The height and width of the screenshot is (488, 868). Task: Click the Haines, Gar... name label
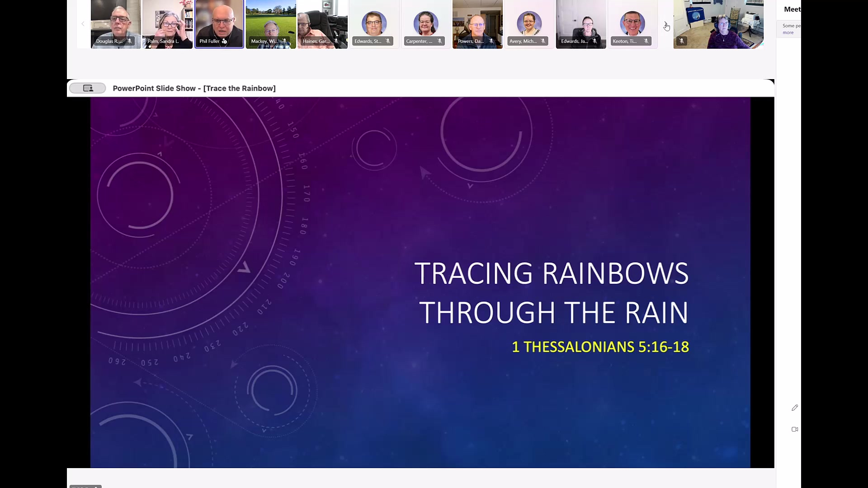(316, 41)
